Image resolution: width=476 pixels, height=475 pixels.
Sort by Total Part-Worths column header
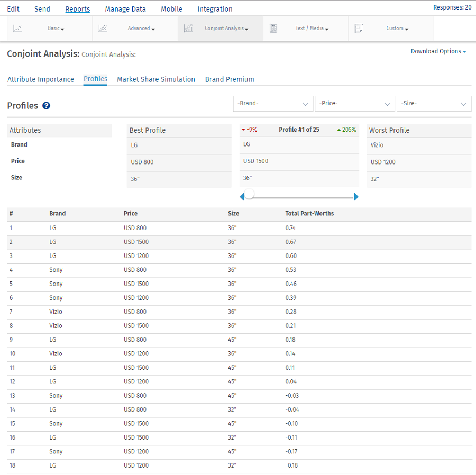(309, 214)
